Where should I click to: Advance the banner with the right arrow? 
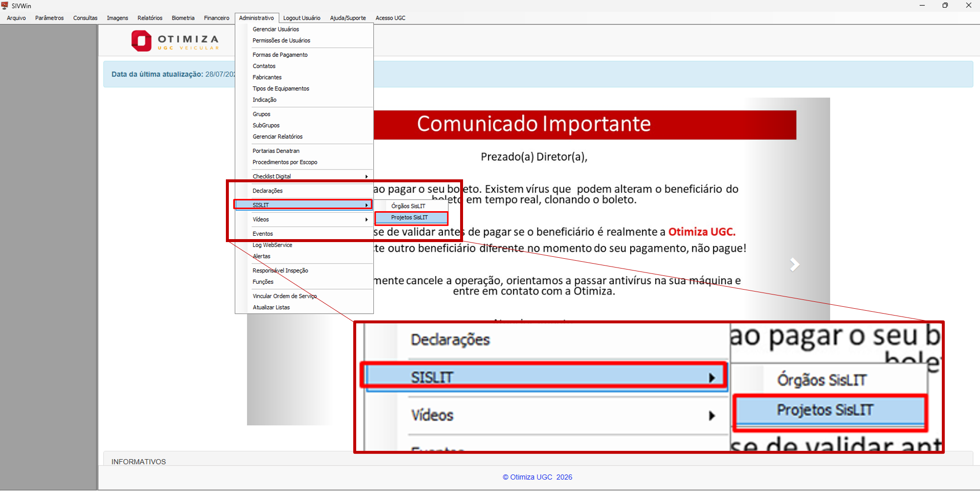[x=794, y=265]
